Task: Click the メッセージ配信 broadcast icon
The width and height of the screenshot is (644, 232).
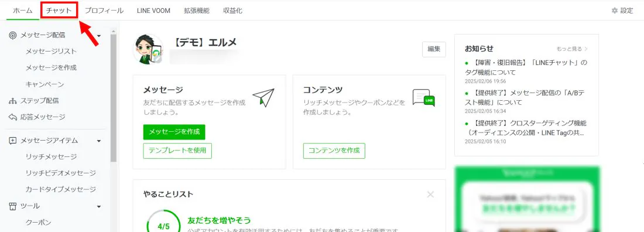Action: 13,35
